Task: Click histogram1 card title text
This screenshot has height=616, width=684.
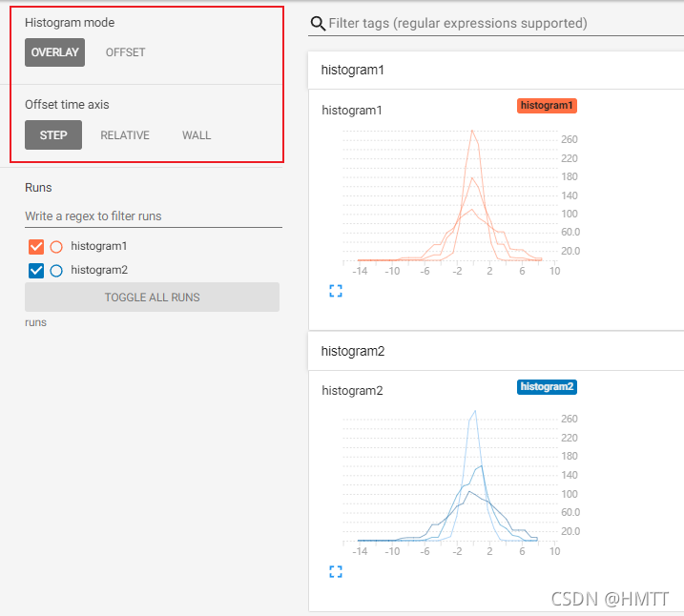Action: coord(352,111)
